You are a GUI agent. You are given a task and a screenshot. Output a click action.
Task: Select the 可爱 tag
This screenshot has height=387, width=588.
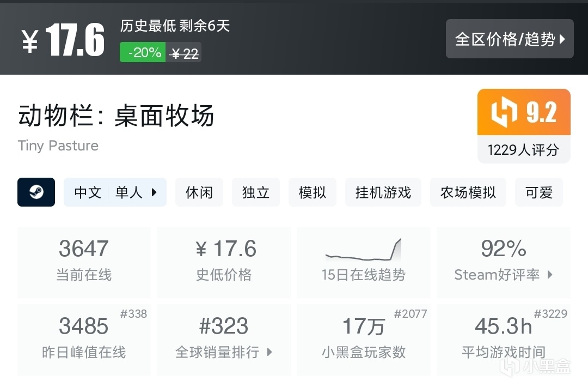point(538,192)
